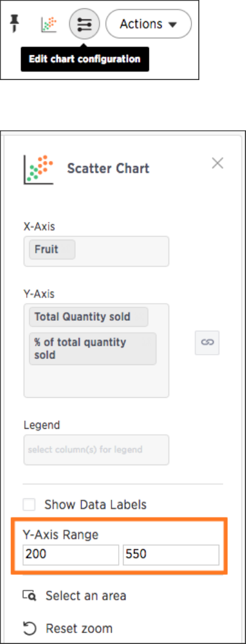Click the Reset zoom circular arrow icon

click(x=30, y=628)
